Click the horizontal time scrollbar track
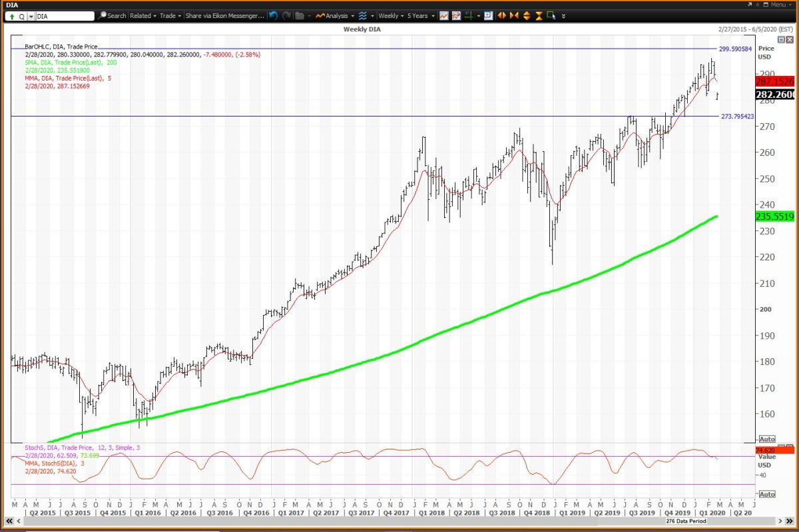The width and height of the screenshot is (799, 532). [400, 521]
